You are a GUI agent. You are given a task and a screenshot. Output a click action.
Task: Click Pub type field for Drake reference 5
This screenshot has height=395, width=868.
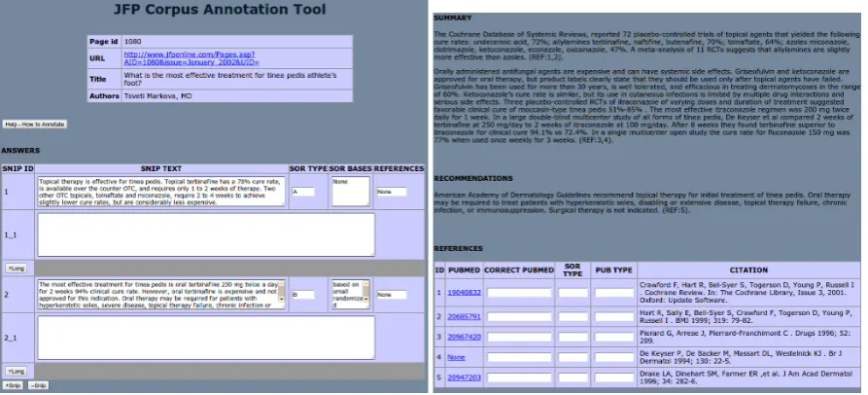(x=614, y=377)
